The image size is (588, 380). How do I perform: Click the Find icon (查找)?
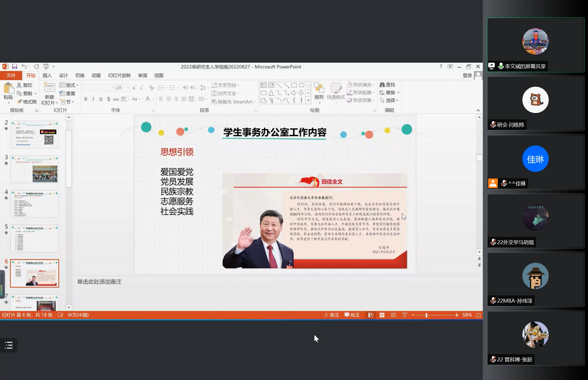[x=387, y=85]
